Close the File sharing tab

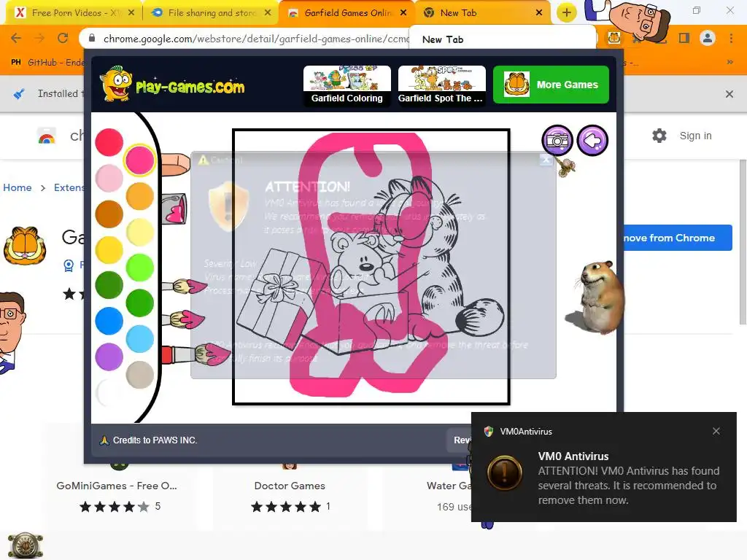click(x=268, y=13)
